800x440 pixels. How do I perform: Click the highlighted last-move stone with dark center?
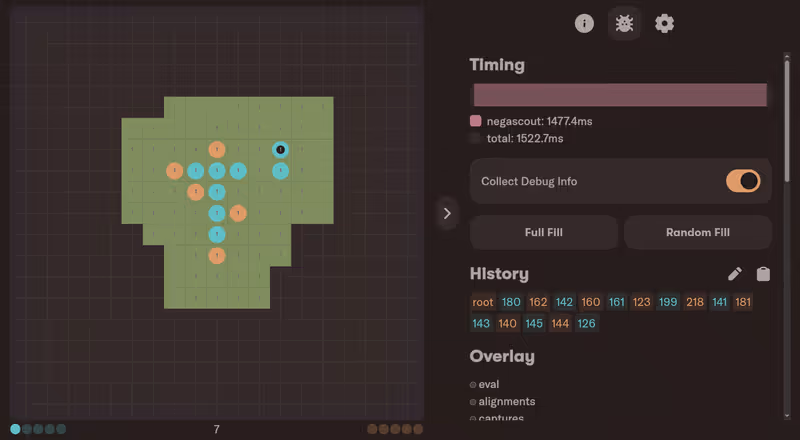click(x=281, y=150)
